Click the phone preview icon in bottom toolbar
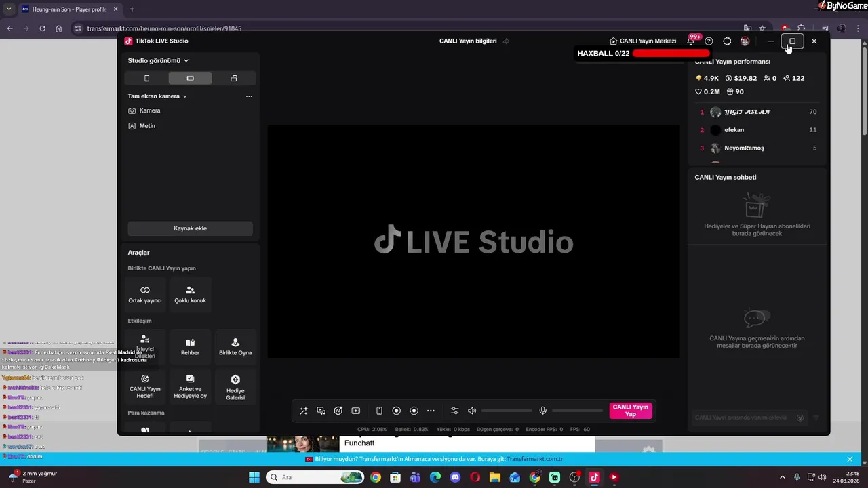This screenshot has width=868, height=488. pyautogui.click(x=379, y=411)
